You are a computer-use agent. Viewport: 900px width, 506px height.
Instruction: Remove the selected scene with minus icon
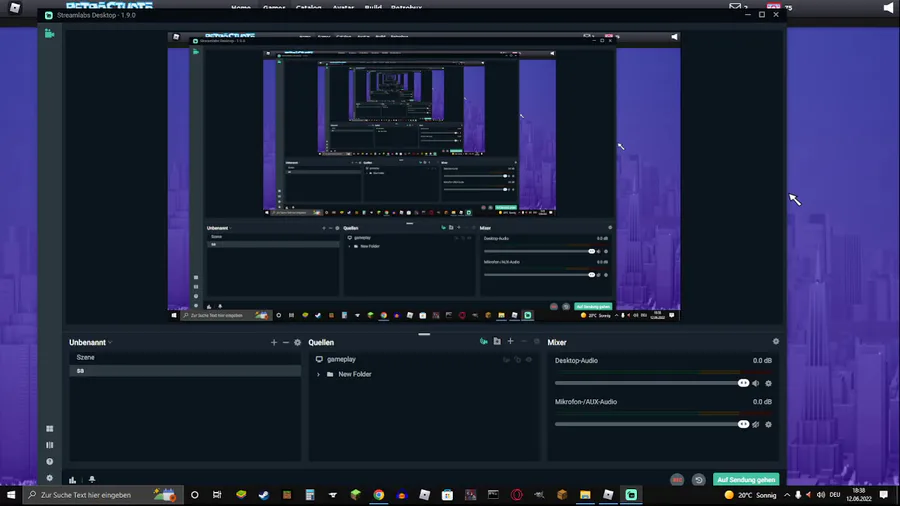[285, 342]
